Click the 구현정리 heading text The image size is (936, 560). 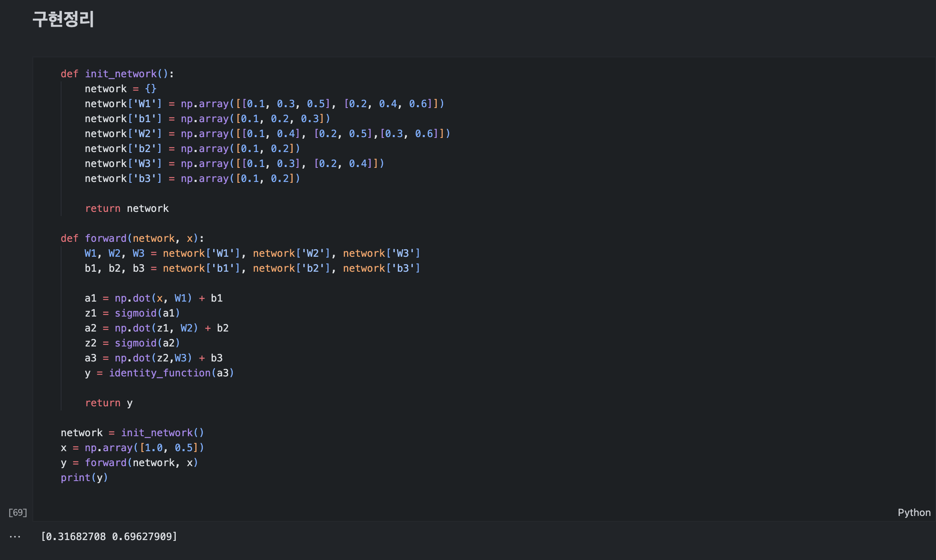coord(63,19)
